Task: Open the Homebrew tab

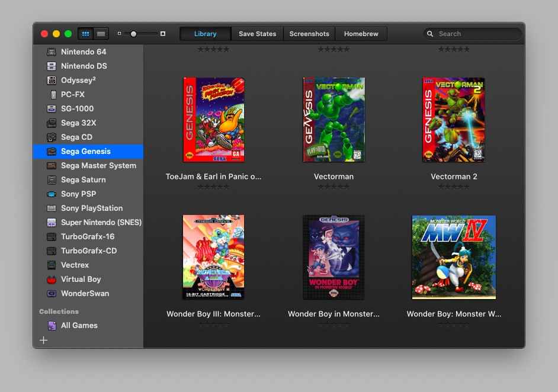Action: [361, 34]
